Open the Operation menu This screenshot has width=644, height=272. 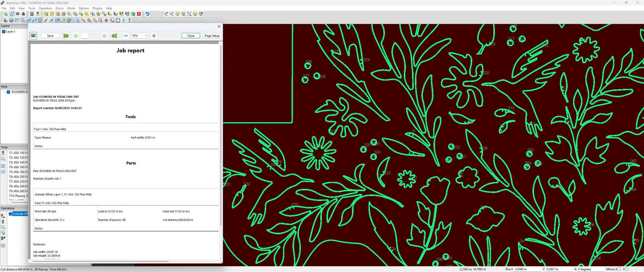[46, 9]
